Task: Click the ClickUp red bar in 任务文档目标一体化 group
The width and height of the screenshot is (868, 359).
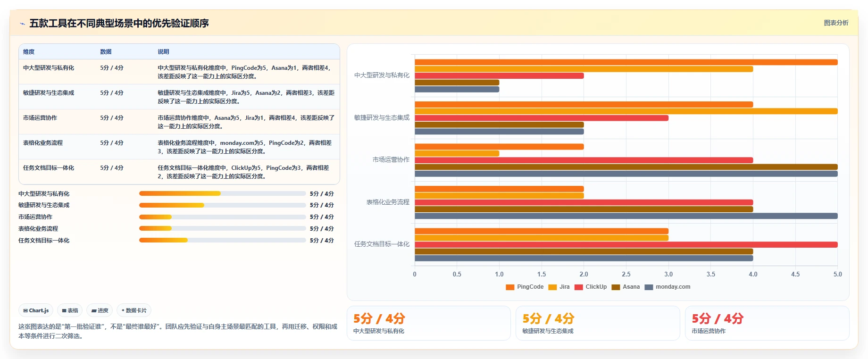Action: (626, 245)
